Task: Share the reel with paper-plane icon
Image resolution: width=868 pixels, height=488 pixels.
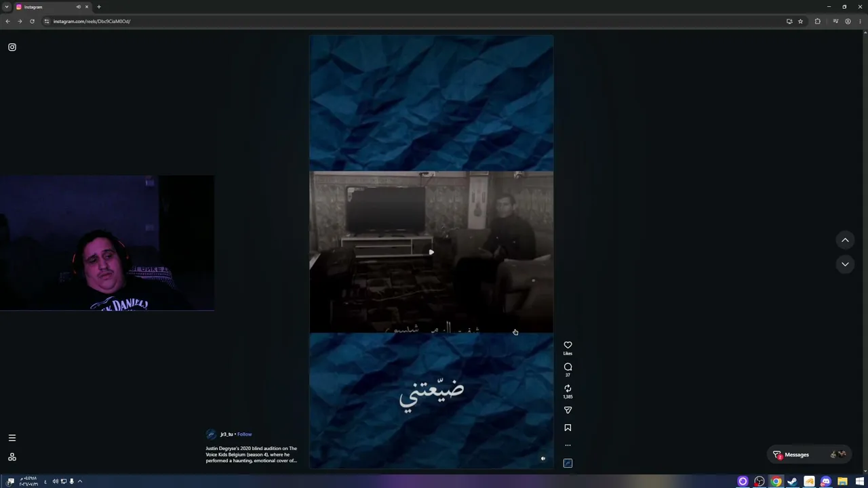Action: [x=568, y=410]
